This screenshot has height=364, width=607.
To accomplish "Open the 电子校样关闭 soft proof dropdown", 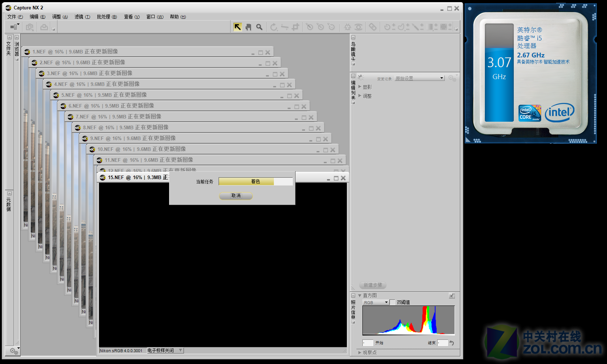I will point(165,350).
